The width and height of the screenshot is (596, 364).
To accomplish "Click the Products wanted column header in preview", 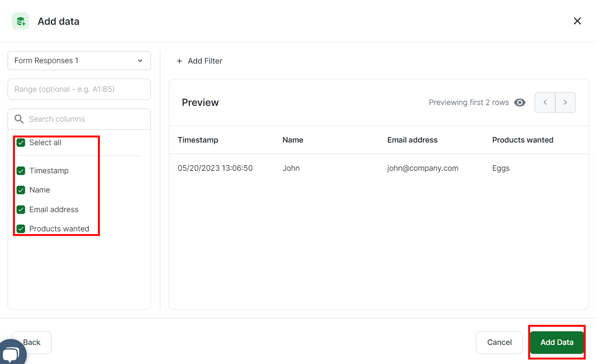I will [523, 140].
